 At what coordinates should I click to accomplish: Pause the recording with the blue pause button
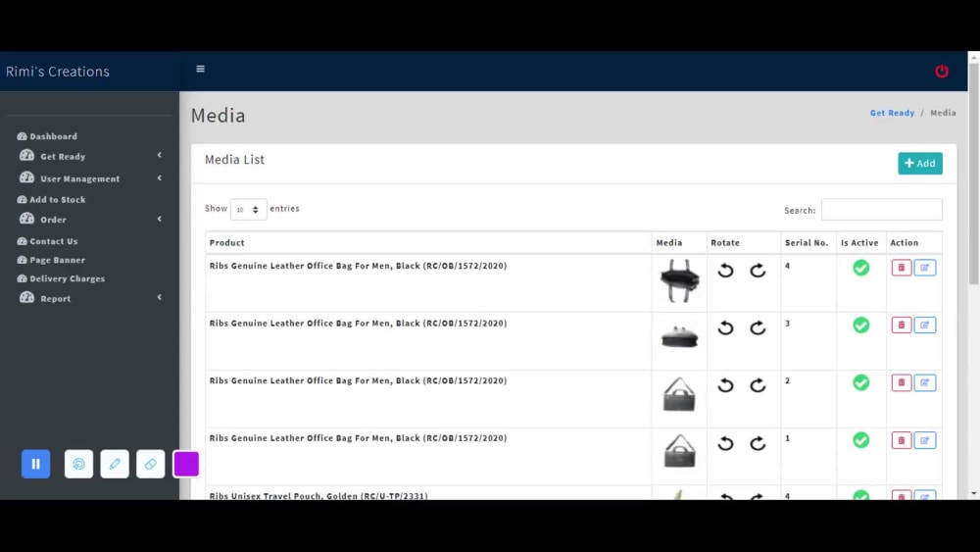tap(35, 464)
